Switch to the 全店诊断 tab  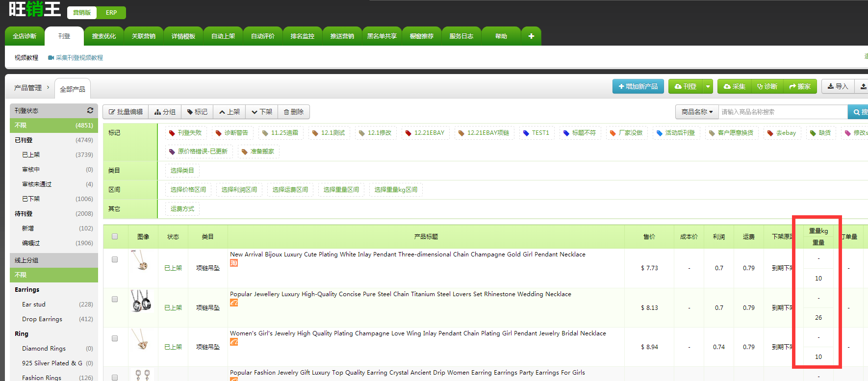[x=25, y=36]
